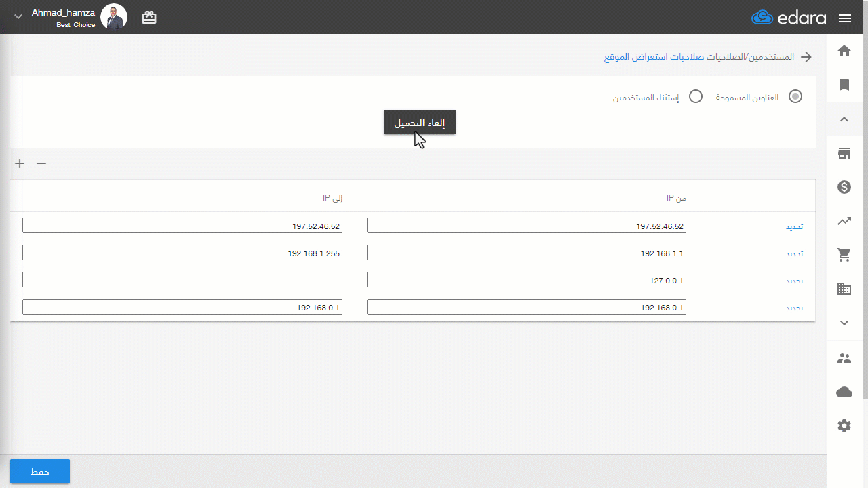Click the من IP column header
Screen dimensions: 868x488
tap(676, 198)
